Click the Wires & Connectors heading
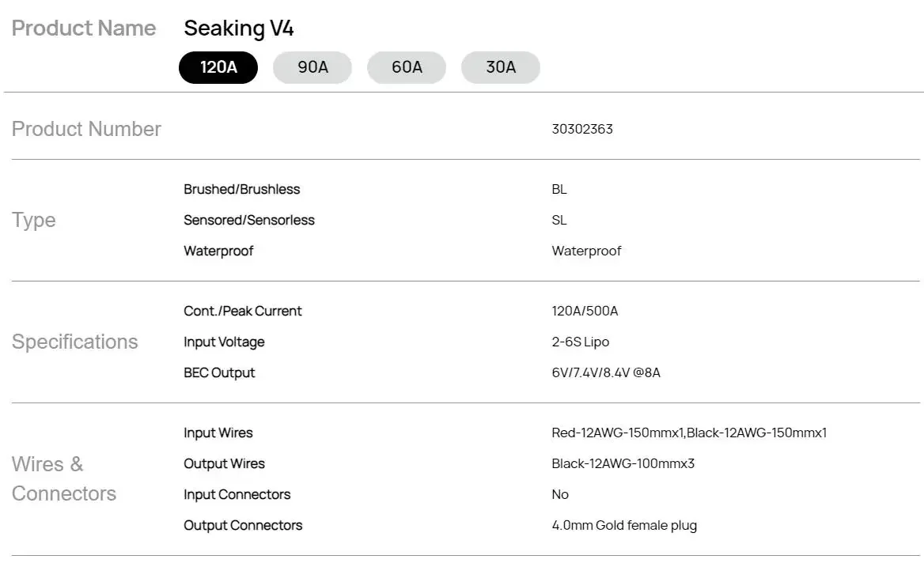This screenshot has height=563, width=924. 63,478
